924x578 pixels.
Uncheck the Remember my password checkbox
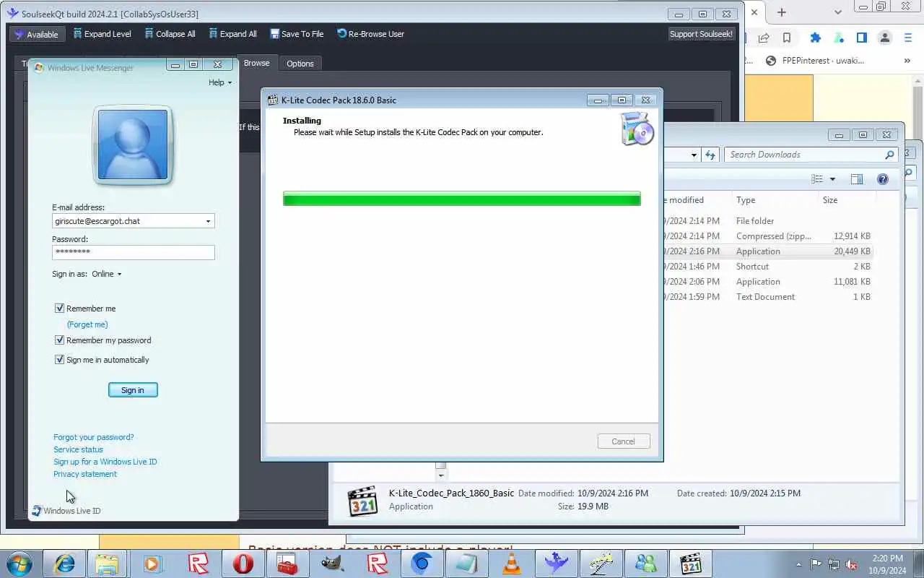(x=60, y=340)
